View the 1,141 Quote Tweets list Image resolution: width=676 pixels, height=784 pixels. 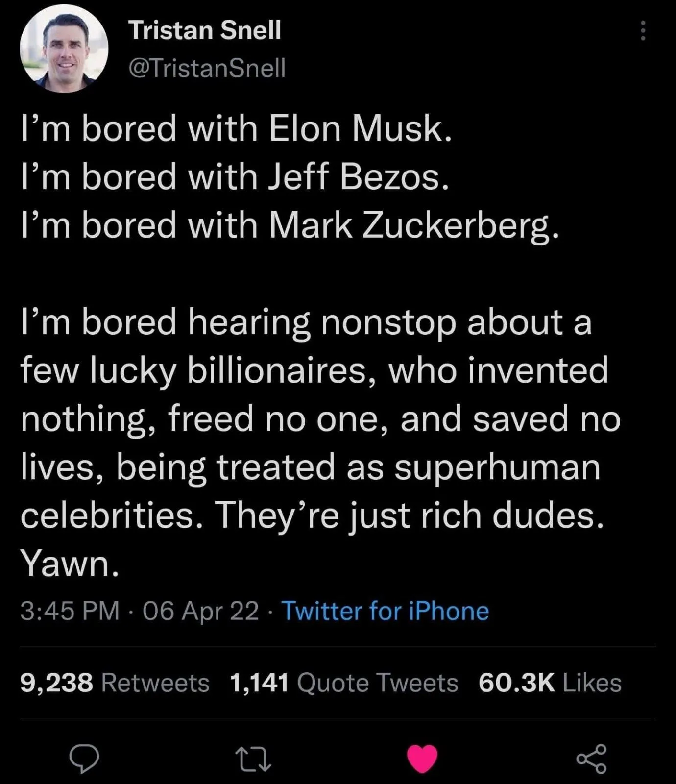[x=344, y=683]
